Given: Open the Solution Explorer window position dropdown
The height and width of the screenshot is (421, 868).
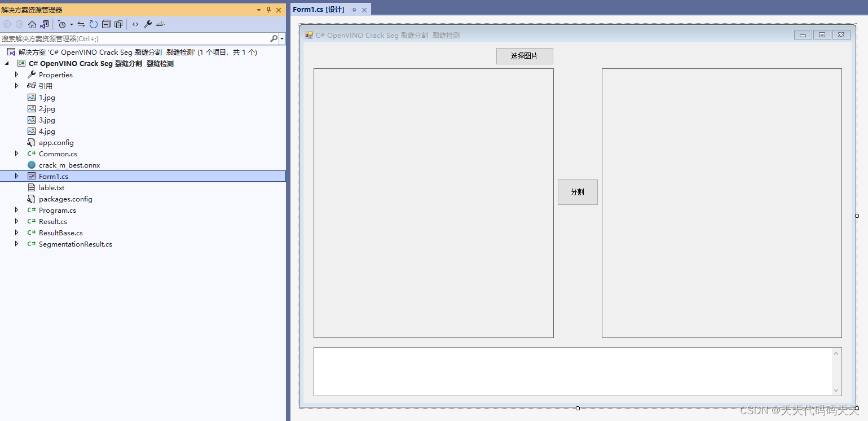Looking at the screenshot, I should (259, 10).
